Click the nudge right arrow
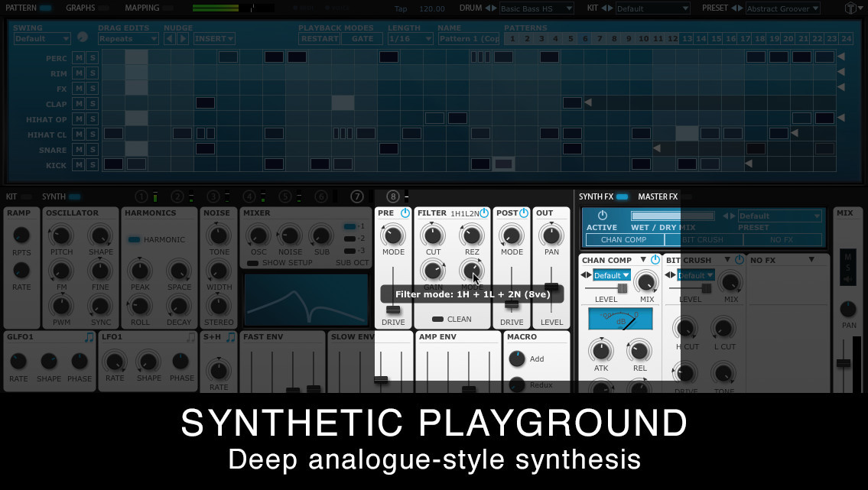The width and height of the screenshot is (868, 490). click(x=184, y=39)
